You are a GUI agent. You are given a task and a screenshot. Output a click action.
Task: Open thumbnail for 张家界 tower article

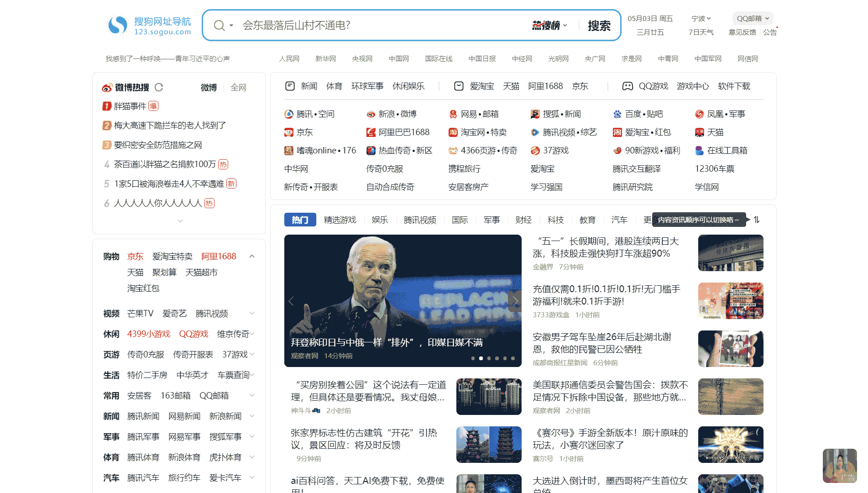[x=489, y=445]
